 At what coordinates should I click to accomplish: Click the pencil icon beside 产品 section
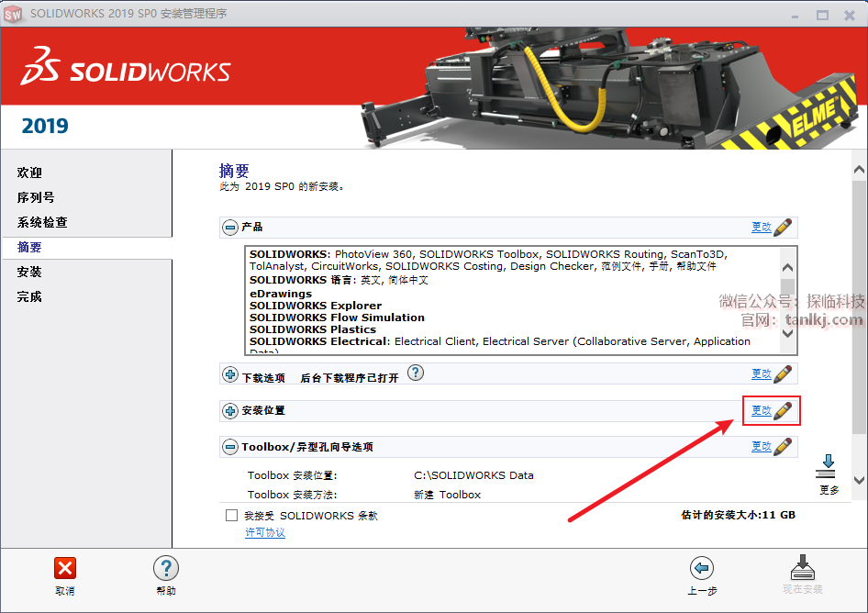click(x=783, y=227)
